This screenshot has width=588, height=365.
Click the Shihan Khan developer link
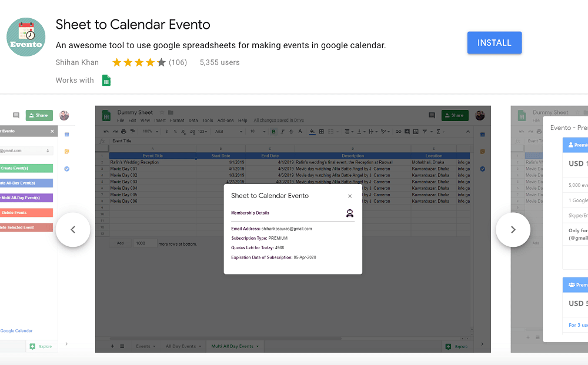click(x=77, y=62)
